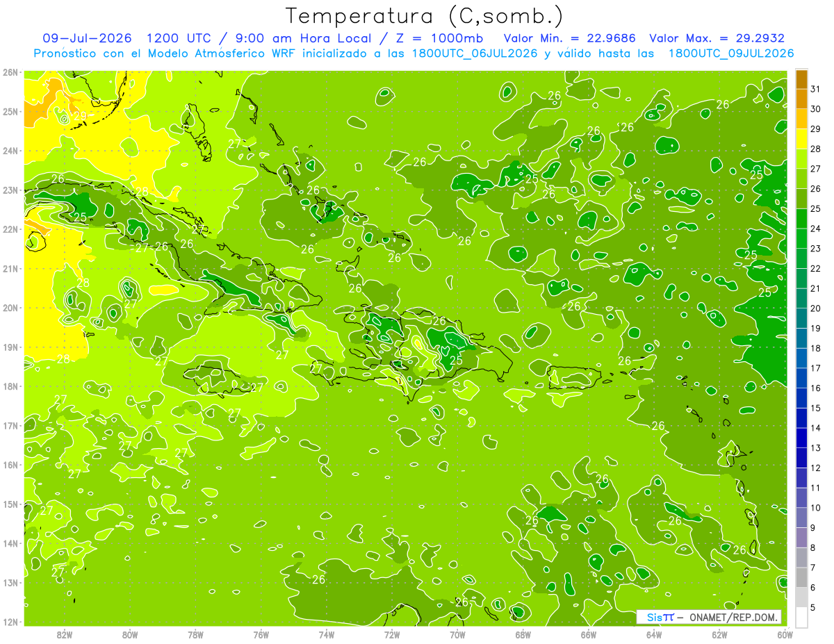Click the '76W' longitude axis label
834x644 pixels.
pos(261,634)
